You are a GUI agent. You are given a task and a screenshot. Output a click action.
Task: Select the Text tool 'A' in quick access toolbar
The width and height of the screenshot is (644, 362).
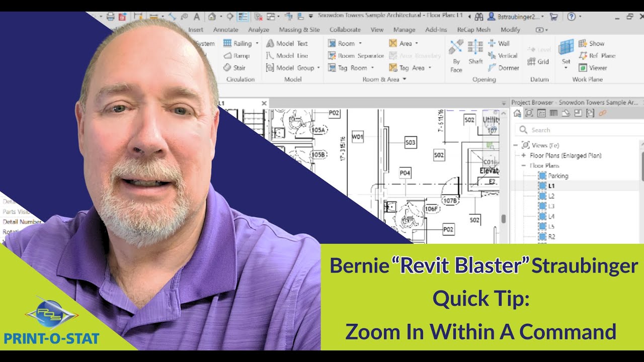pos(197,17)
